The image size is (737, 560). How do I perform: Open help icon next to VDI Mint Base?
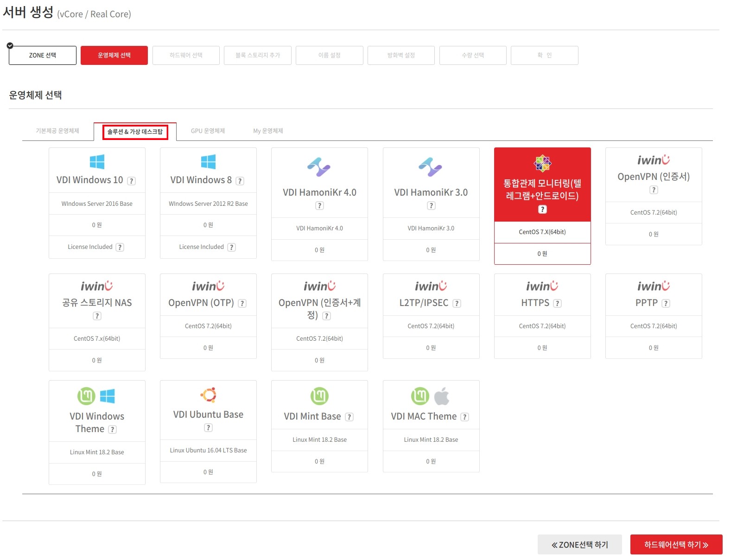tap(349, 417)
